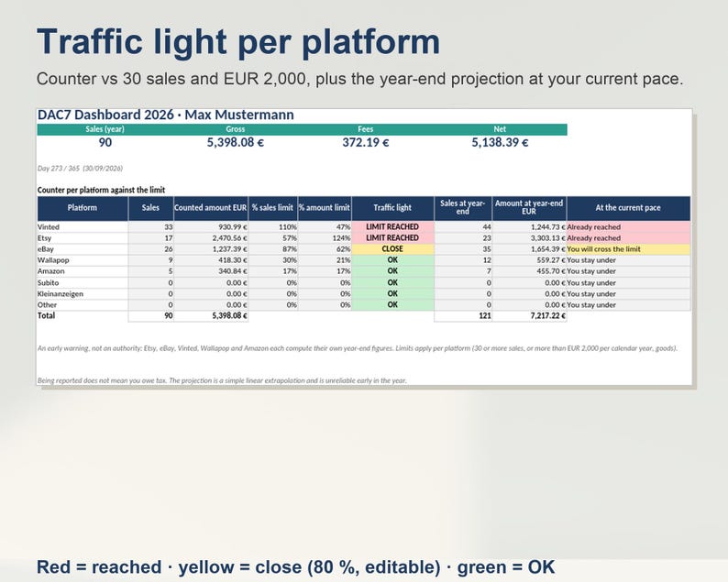The height and width of the screenshot is (582, 728).
Task: Click the 'Counted amount EUR' column header
Action: coord(211,208)
